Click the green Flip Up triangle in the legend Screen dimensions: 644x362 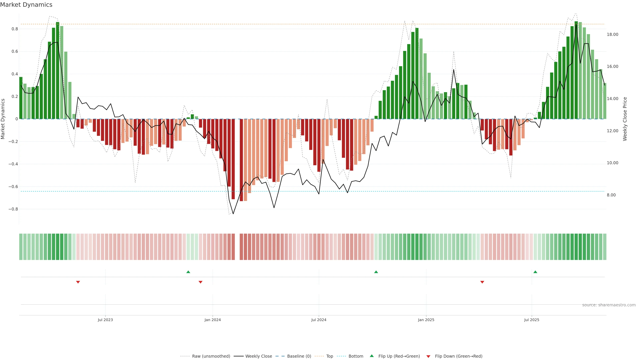372,356
